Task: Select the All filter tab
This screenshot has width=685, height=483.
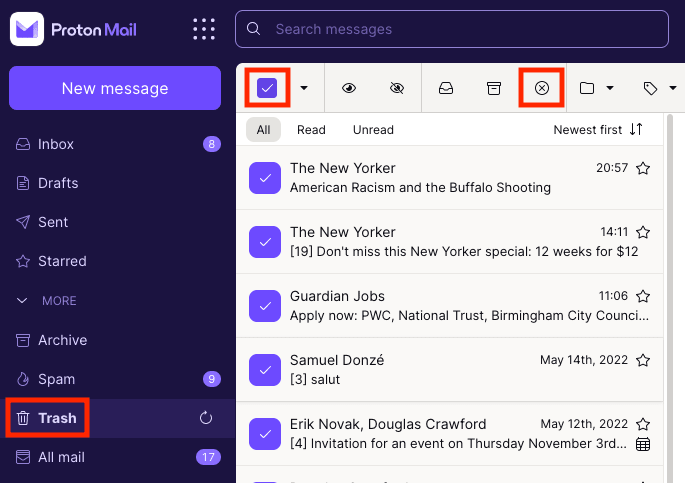Action: (263, 130)
